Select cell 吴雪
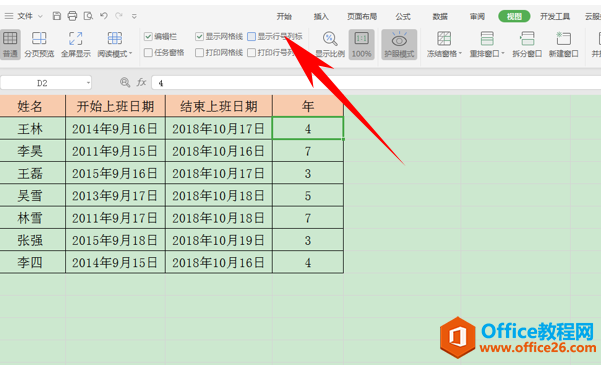The width and height of the screenshot is (603, 365). (x=33, y=195)
